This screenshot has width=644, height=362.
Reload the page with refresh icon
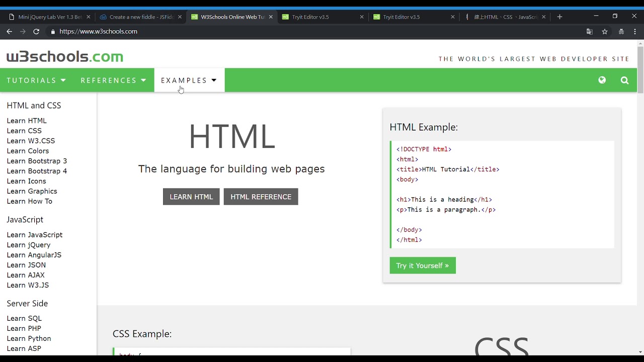pos(36,31)
